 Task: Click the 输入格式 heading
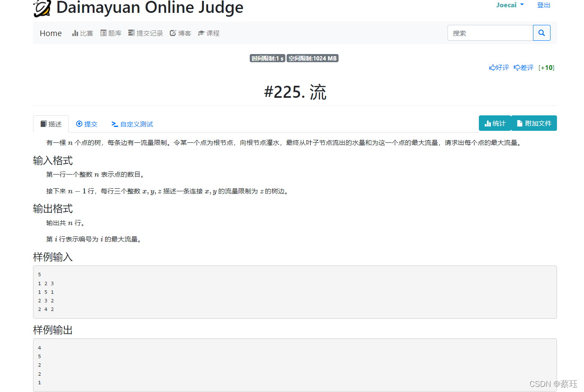point(53,161)
